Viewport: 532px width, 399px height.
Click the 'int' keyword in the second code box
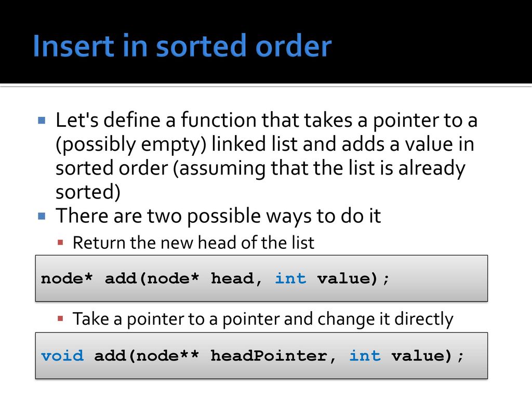tap(365, 355)
